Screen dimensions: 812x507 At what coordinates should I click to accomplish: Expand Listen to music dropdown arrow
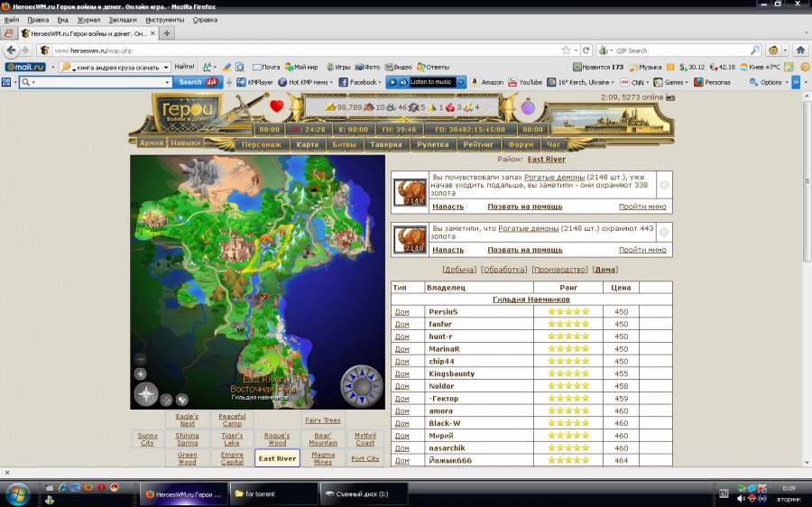[x=461, y=82]
